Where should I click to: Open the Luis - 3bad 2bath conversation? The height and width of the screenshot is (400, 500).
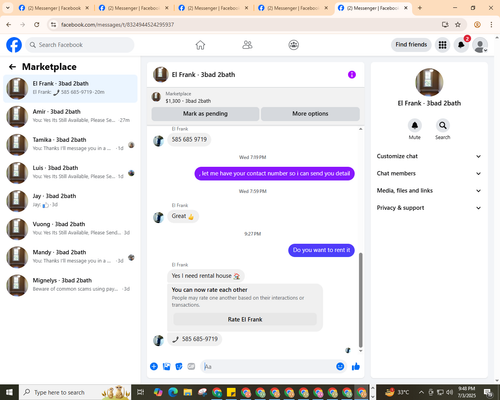tap(70, 173)
